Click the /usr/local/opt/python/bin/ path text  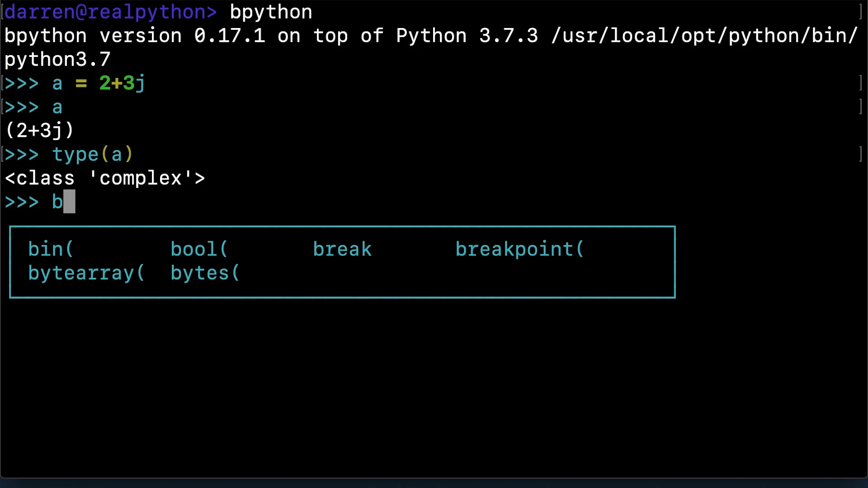point(704,36)
